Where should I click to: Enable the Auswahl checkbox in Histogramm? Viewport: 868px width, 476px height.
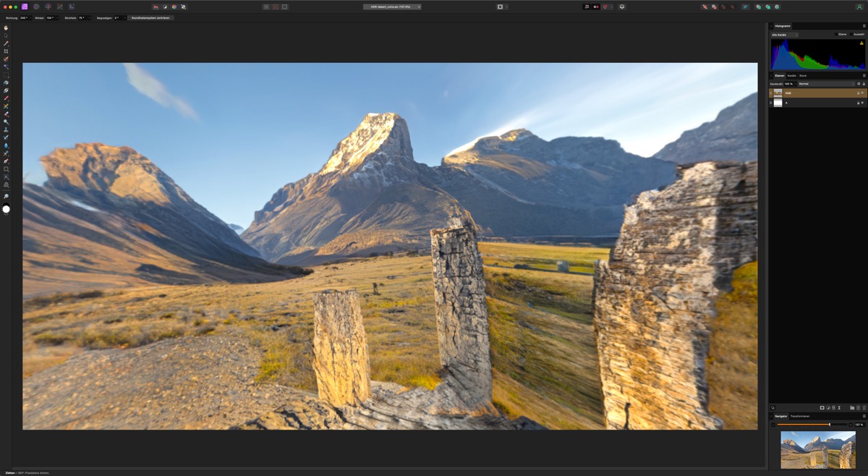tap(852, 34)
